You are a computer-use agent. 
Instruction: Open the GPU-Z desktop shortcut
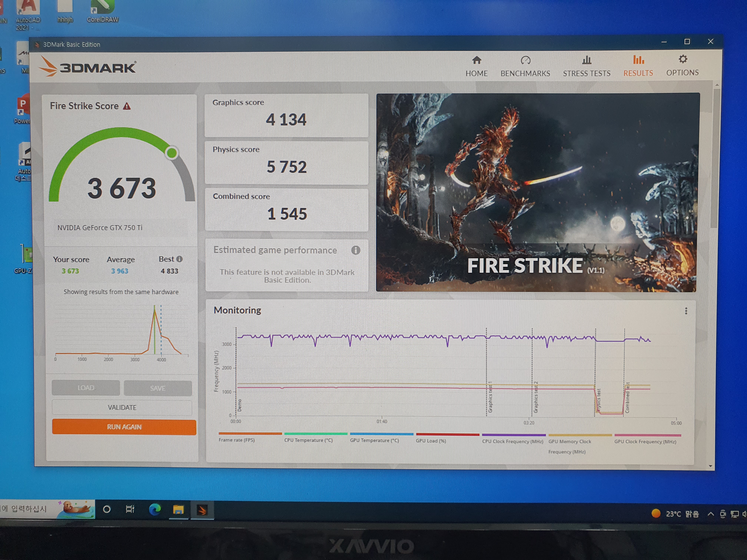tap(24, 259)
